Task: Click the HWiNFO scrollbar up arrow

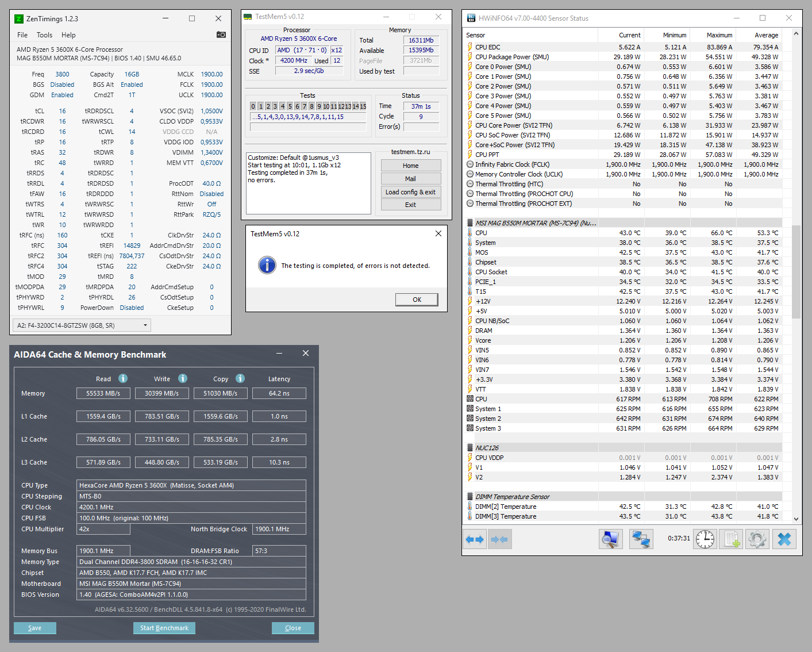Action: click(796, 33)
